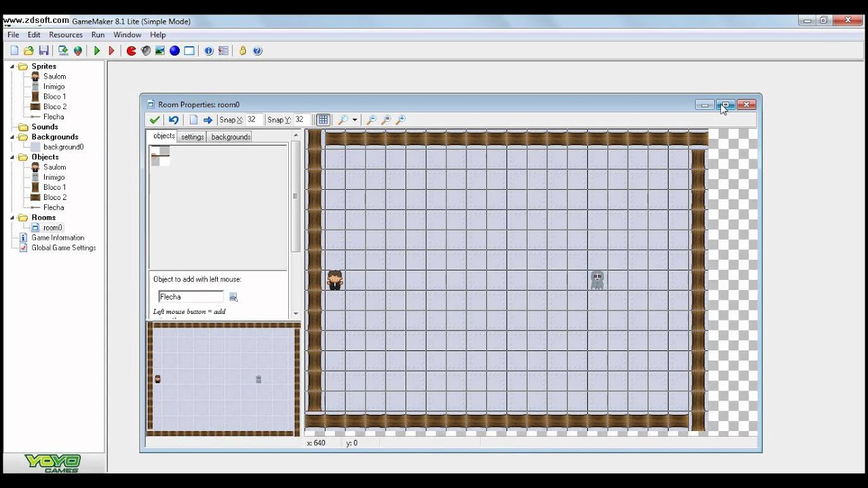Select Bloco 1 under Sprites

click(x=55, y=97)
